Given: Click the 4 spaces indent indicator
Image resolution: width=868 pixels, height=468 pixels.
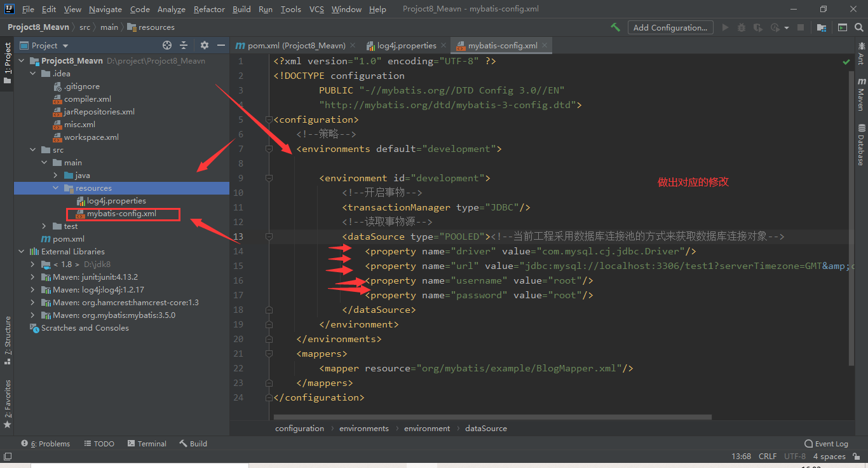Looking at the screenshot, I should coord(829,456).
